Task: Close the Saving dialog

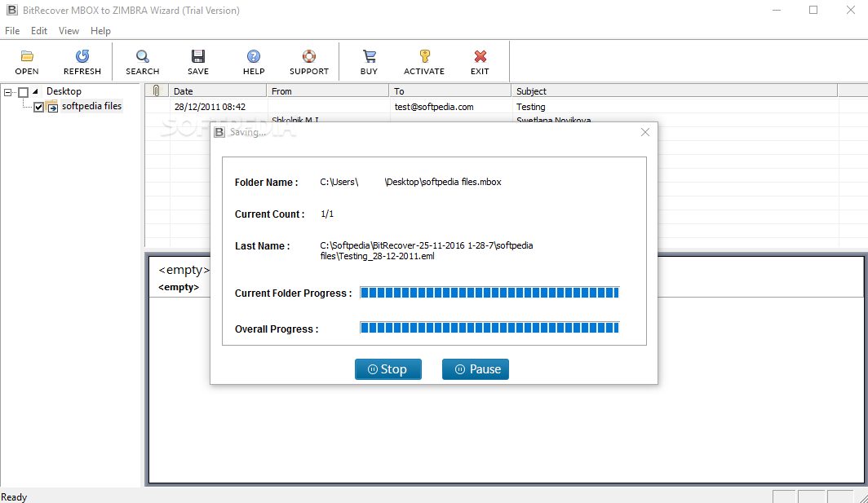Action: 645,132
